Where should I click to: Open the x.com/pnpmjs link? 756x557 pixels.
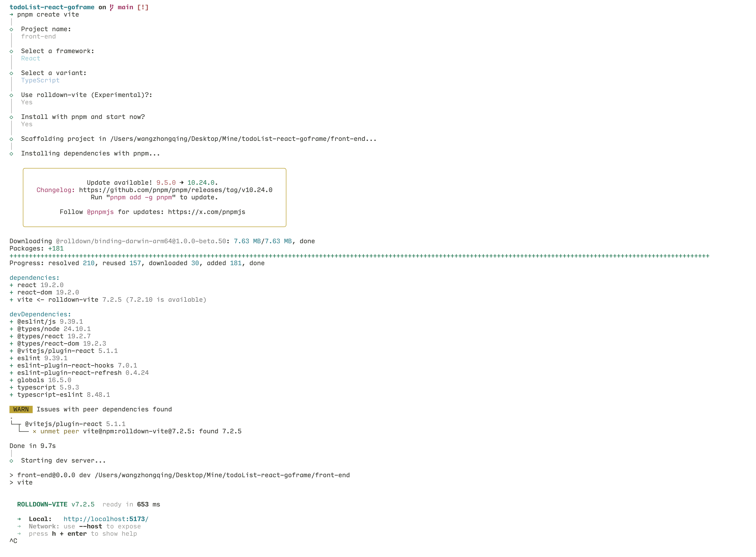point(207,212)
